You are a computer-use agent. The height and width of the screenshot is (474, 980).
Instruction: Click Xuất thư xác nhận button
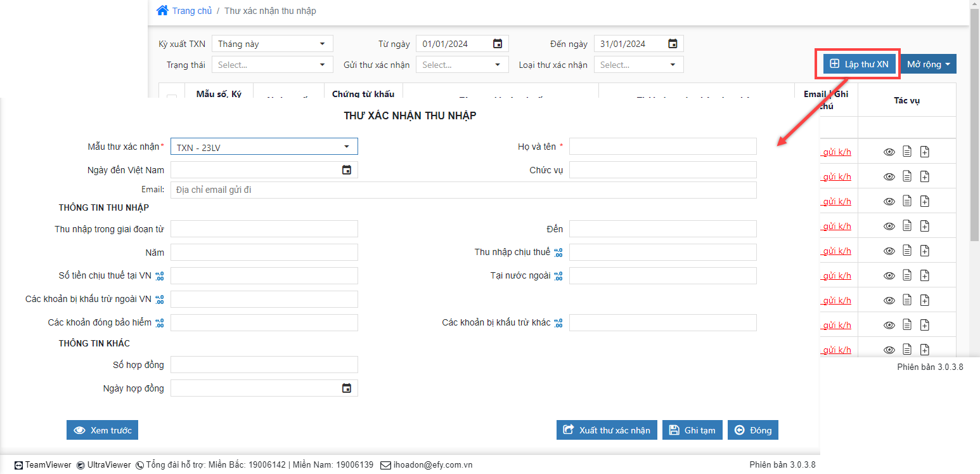(607, 430)
